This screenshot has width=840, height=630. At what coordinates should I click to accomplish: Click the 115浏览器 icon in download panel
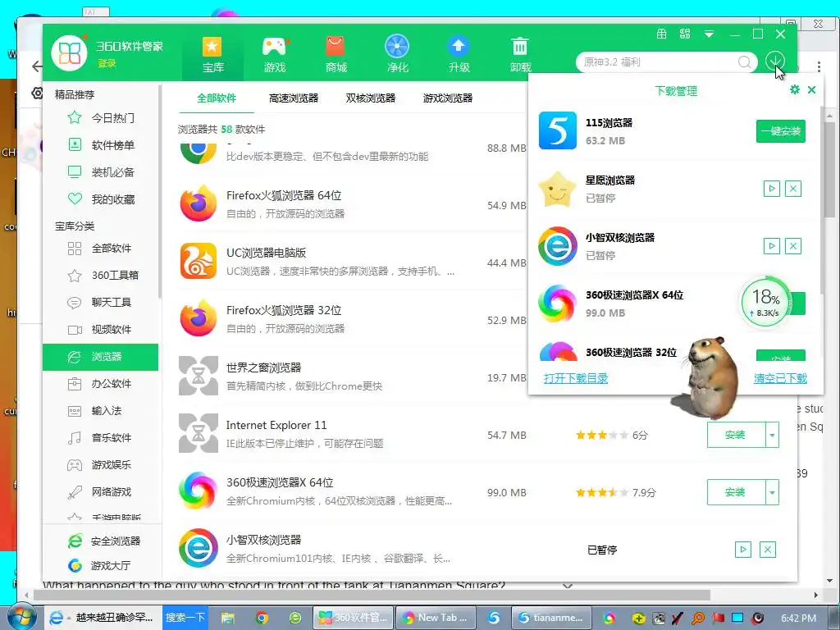coord(558,130)
